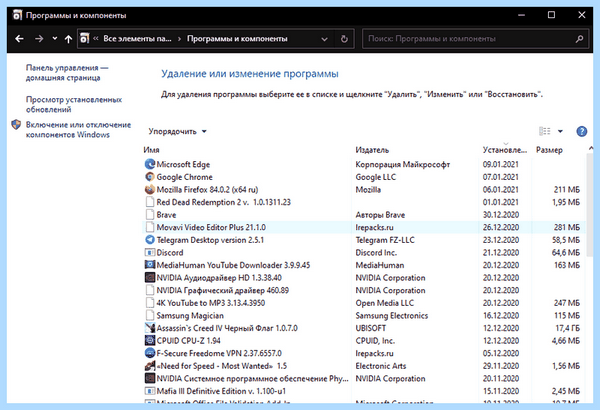Click Корпорация Майкрософт publisher cell
The image size is (600, 410).
pyautogui.click(x=403, y=164)
